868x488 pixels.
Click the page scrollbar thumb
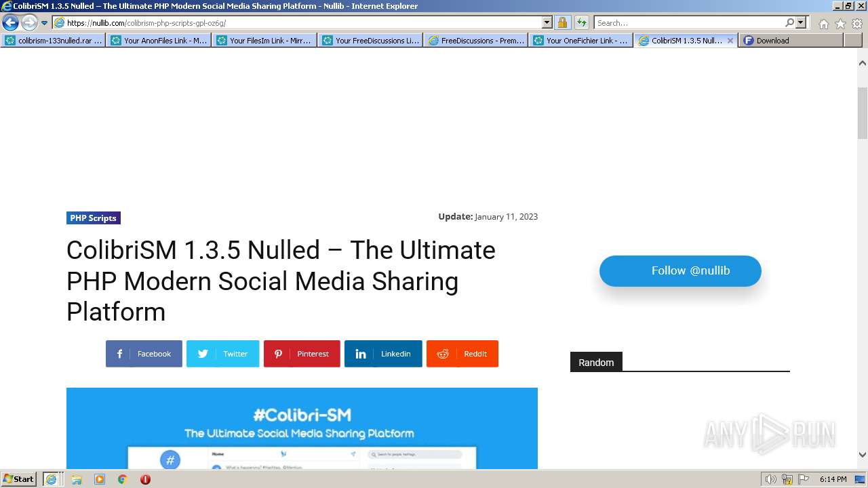click(x=863, y=113)
